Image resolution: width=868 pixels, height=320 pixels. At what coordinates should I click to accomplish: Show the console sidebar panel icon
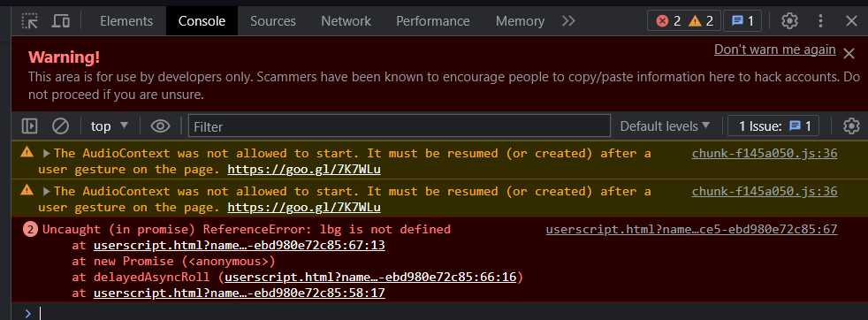[x=29, y=126]
